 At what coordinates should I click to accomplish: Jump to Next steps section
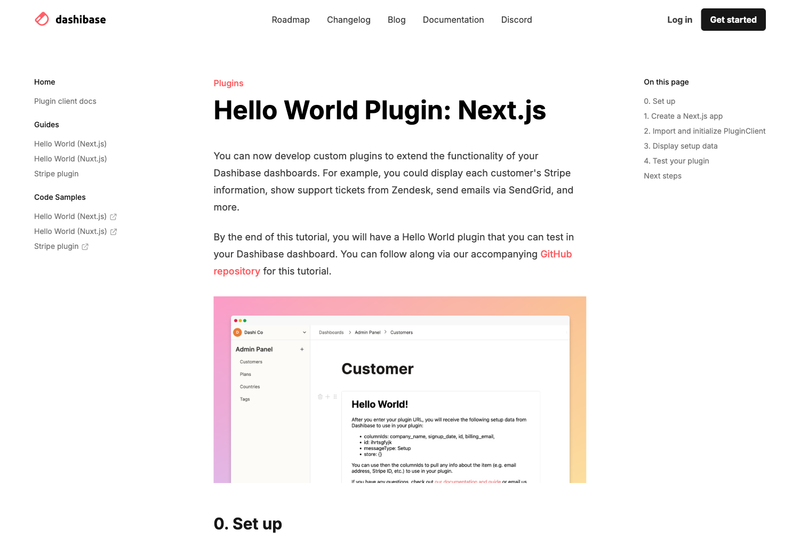coord(662,175)
